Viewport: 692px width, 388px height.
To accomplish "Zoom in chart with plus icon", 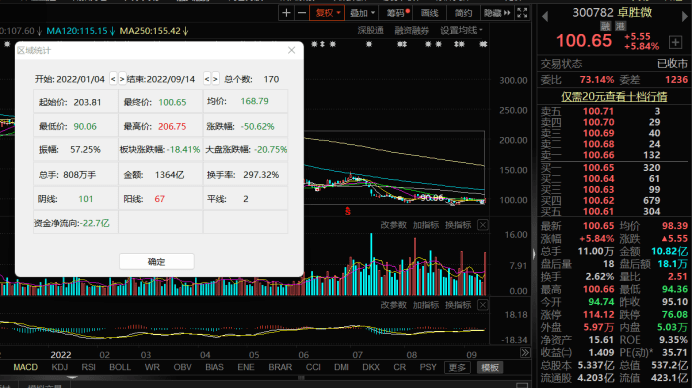I will tap(286, 13).
